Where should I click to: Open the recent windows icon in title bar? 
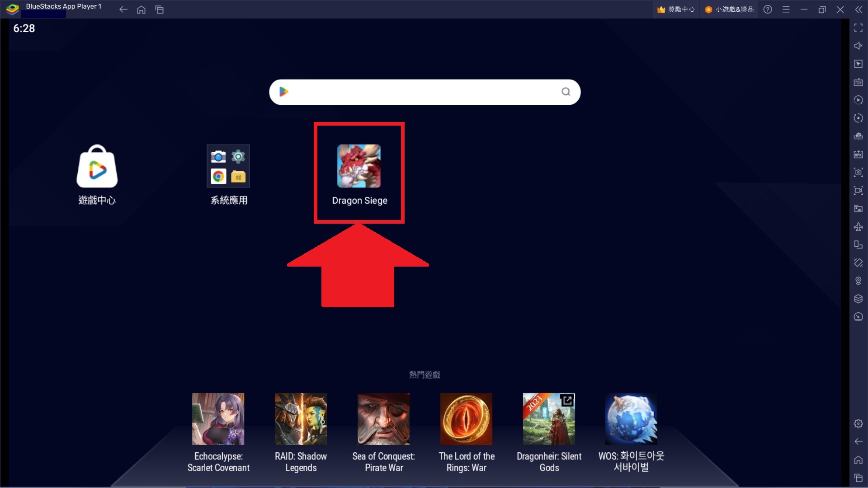point(159,9)
